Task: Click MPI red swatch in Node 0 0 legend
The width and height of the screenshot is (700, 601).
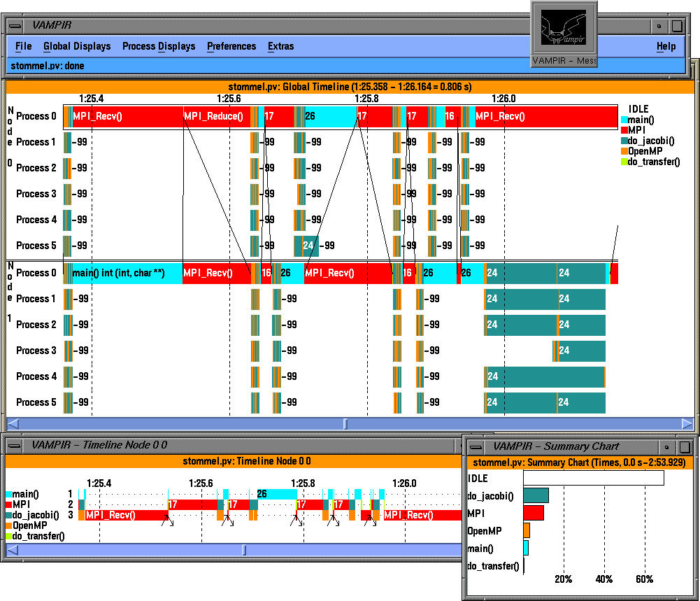Action: (8, 504)
